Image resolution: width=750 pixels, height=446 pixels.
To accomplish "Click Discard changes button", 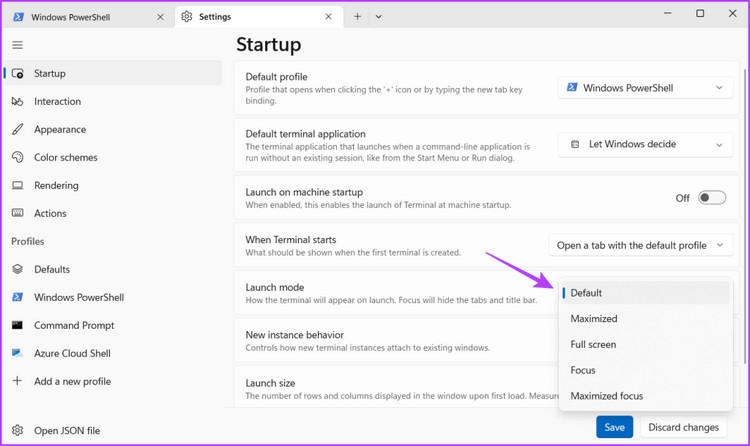I will tap(683, 427).
